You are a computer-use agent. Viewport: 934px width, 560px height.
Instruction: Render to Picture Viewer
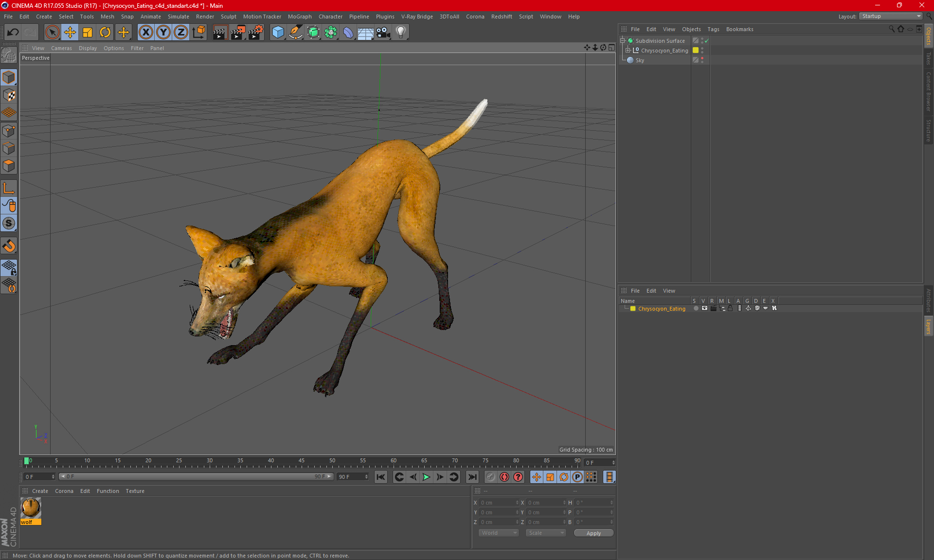[238, 32]
